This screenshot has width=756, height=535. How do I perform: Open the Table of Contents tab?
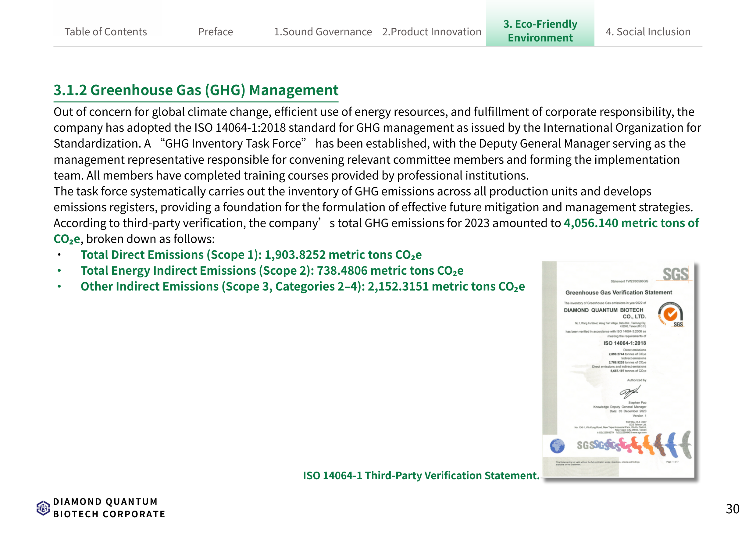click(x=105, y=32)
